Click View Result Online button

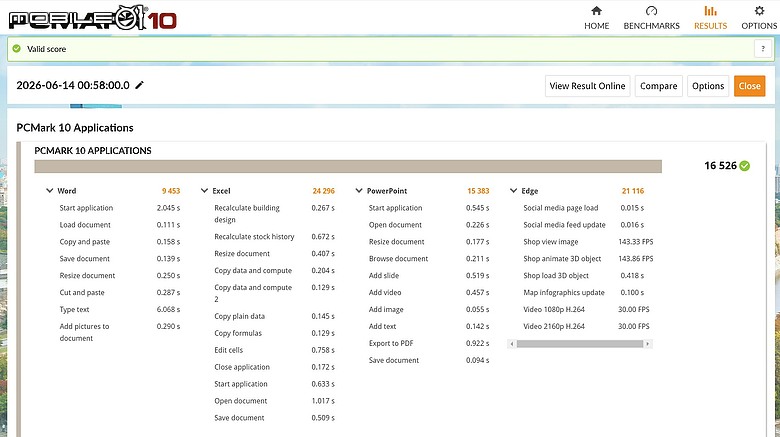pos(587,86)
